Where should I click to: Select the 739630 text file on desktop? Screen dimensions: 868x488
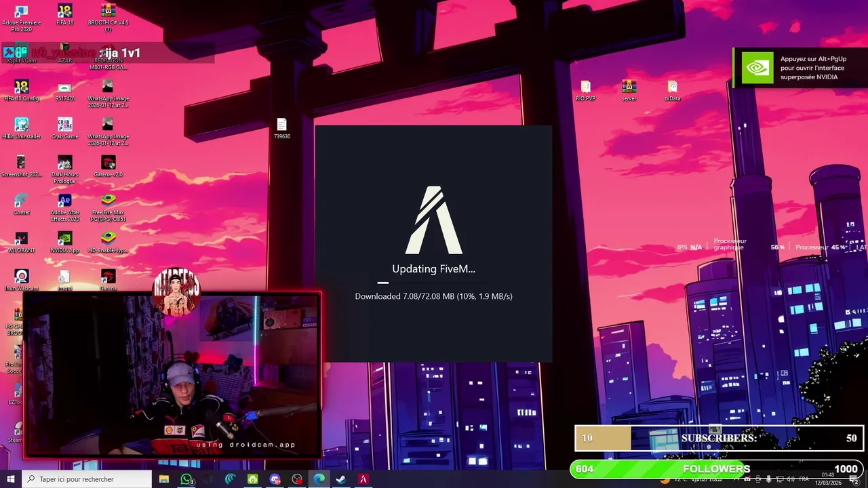pos(281,129)
